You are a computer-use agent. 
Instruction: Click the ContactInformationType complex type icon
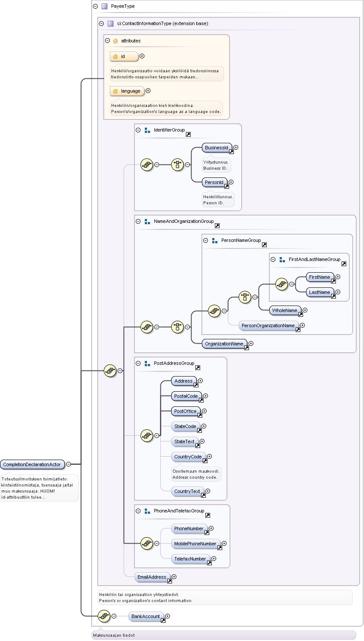[111, 23]
